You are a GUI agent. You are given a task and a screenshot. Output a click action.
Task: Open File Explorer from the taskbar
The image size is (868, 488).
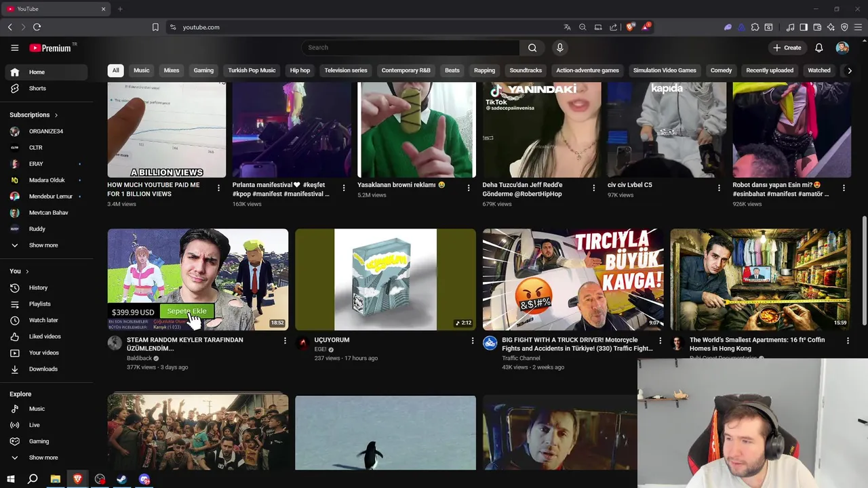(x=55, y=479)
